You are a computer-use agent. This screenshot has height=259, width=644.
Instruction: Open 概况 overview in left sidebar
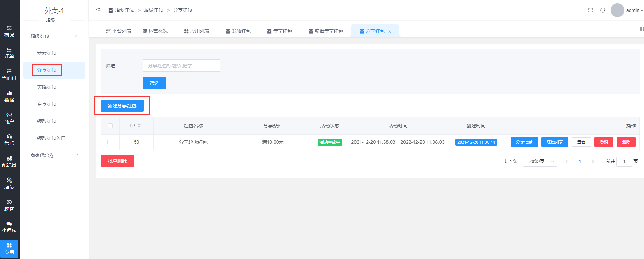[x=9, y=31]
